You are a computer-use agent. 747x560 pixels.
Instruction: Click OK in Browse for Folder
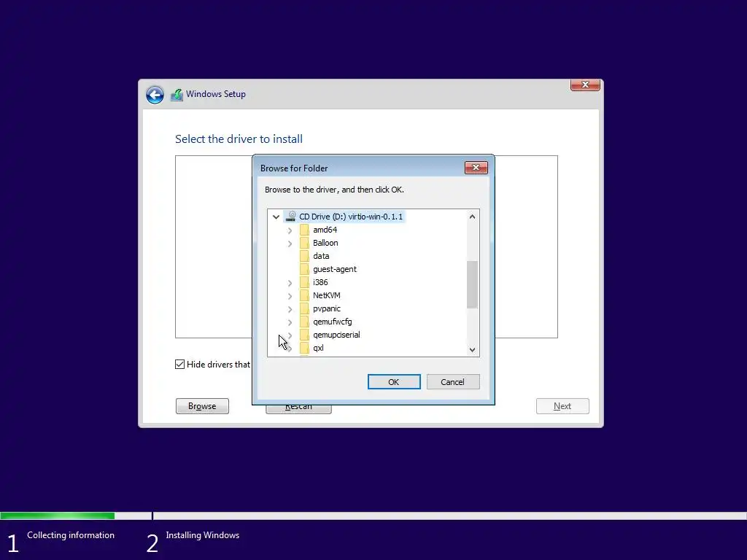click(x=394, y=382)
